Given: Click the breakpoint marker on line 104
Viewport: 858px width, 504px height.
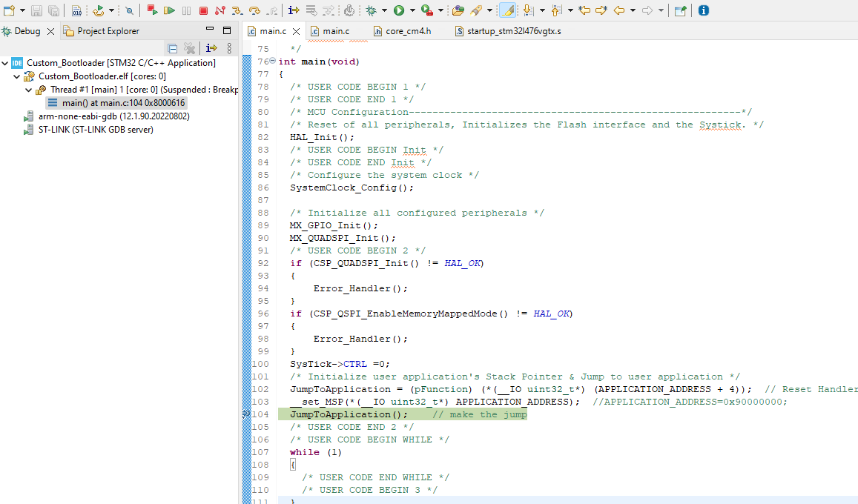Looking at the screenshot, I should click(247, 414).
